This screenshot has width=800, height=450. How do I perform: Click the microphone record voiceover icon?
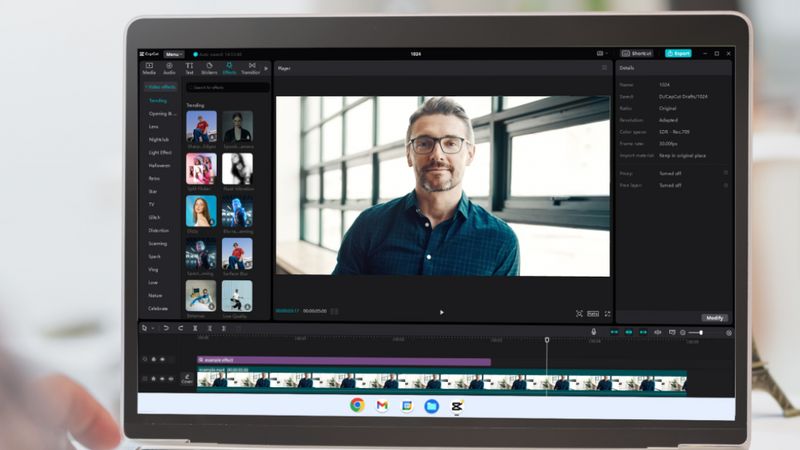(x=593, y=332)
